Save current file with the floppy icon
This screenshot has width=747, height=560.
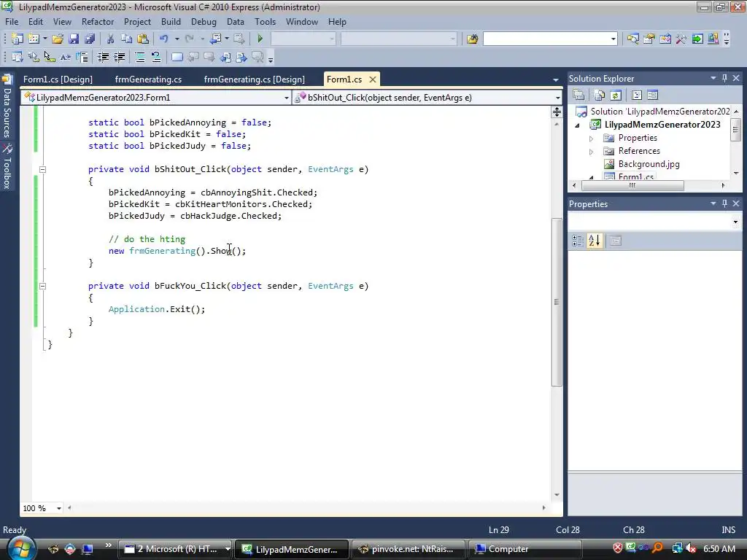pyautogui.click(x=74, y=39)
